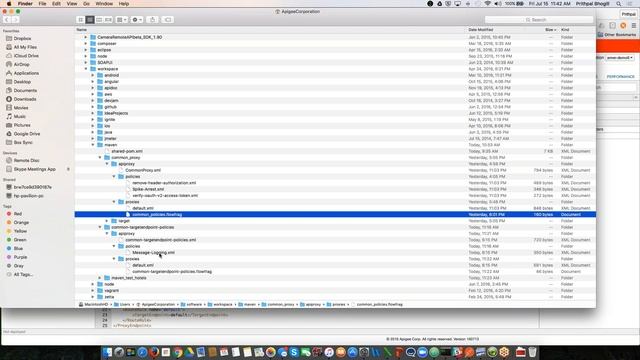
Task: Open Music in the sidebar
Action: tap(20, 116)
